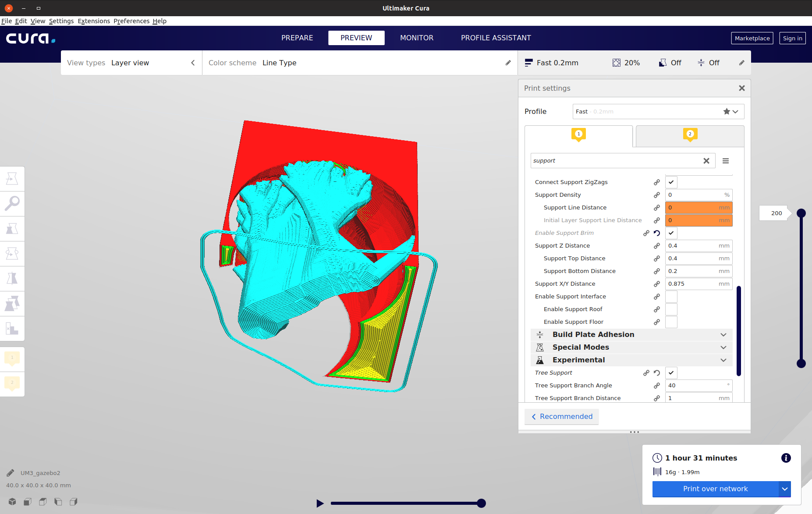
Task: Disable the Tree Support checkbox
Action: tap(671, 372)
